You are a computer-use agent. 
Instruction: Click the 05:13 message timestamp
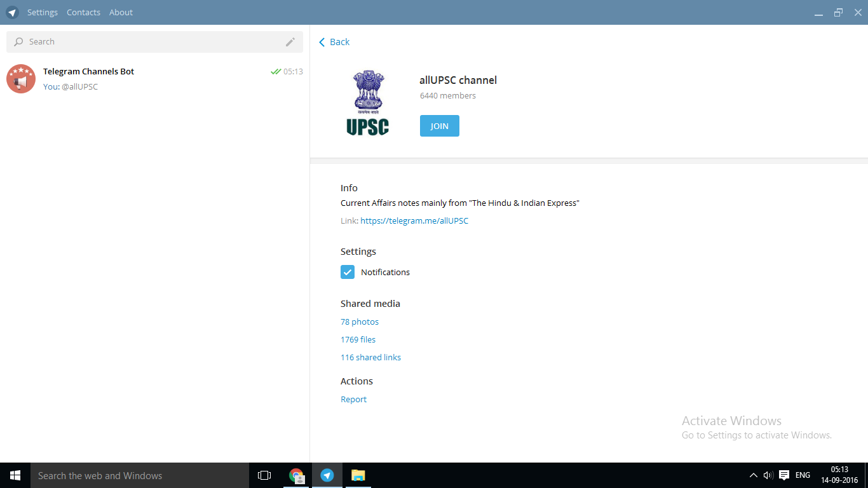point(293,72)
